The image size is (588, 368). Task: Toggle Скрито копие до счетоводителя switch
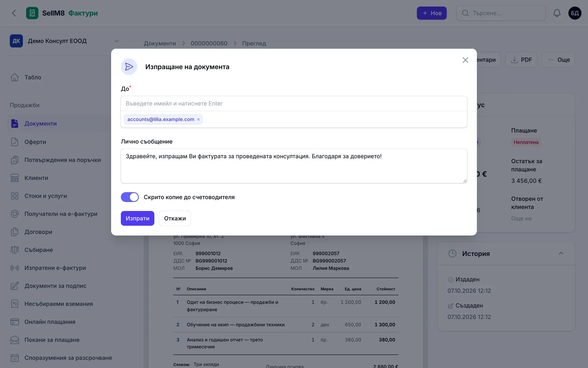pyautogui.click(x=130, y=197)
